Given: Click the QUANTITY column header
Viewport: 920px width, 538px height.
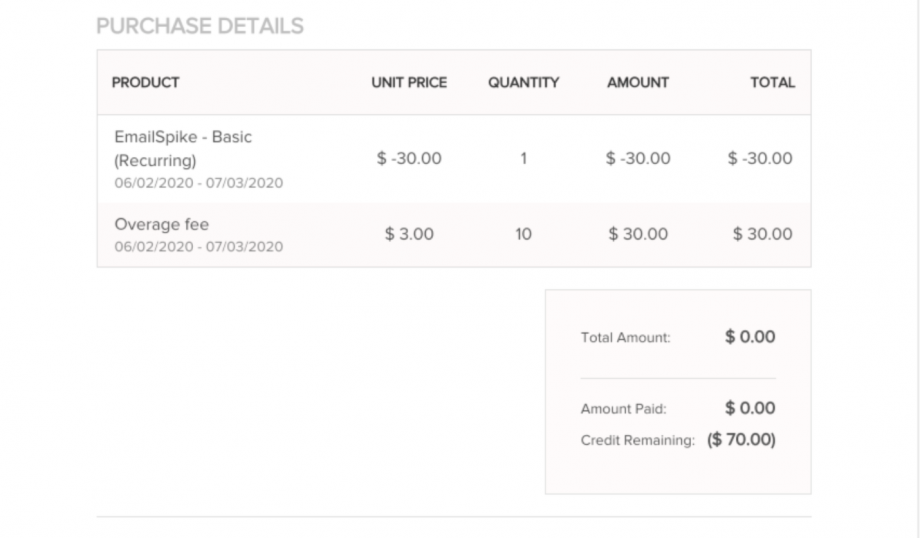Looking at the screenshot, I should (x=523, y=83).
